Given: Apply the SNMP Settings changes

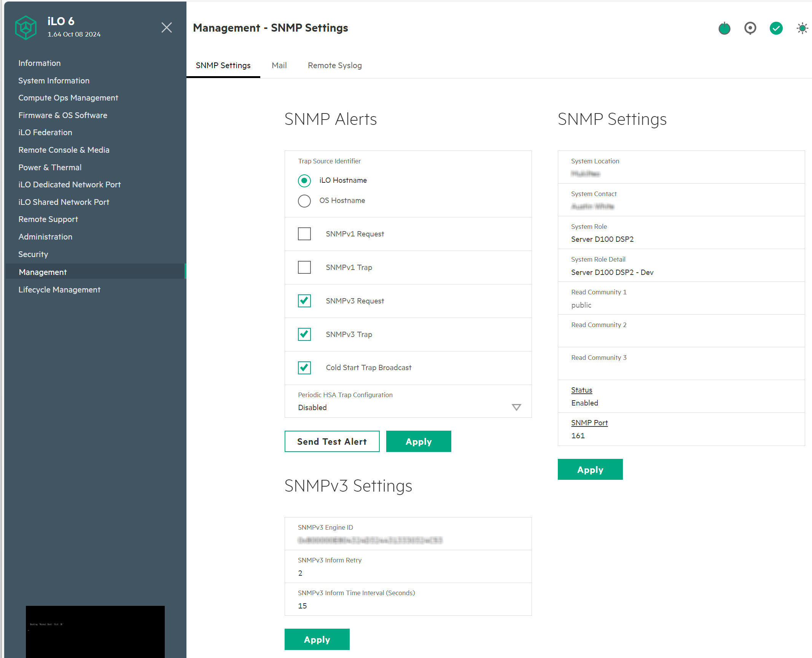Looking at the screenshot, I should tap(590, 470).
